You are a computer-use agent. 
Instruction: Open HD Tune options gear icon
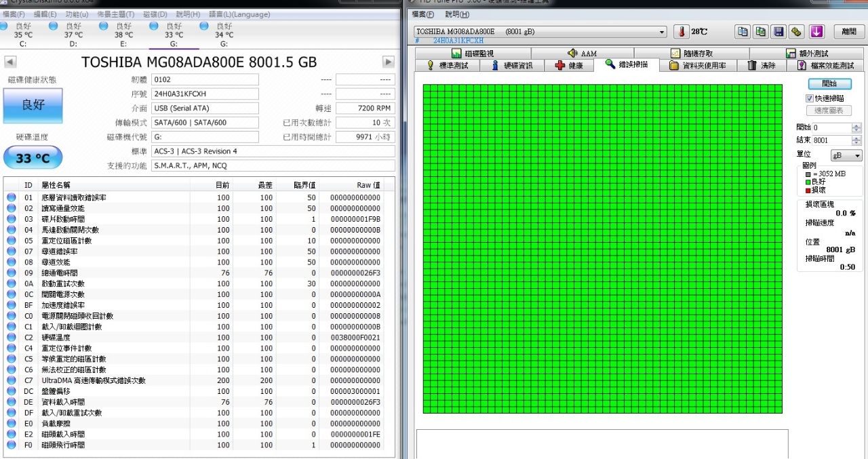click(x=797, y=32)
